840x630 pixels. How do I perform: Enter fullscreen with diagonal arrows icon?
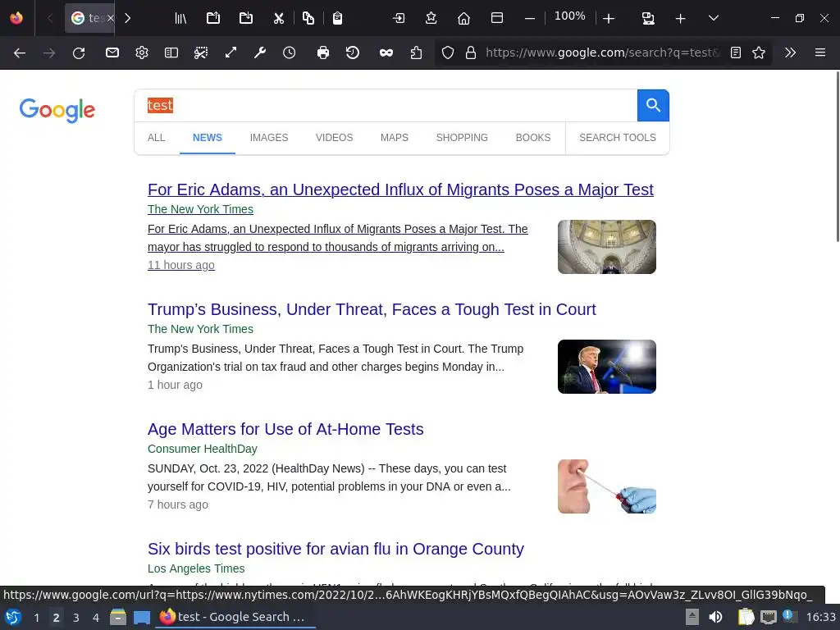(x=231, y=52)
